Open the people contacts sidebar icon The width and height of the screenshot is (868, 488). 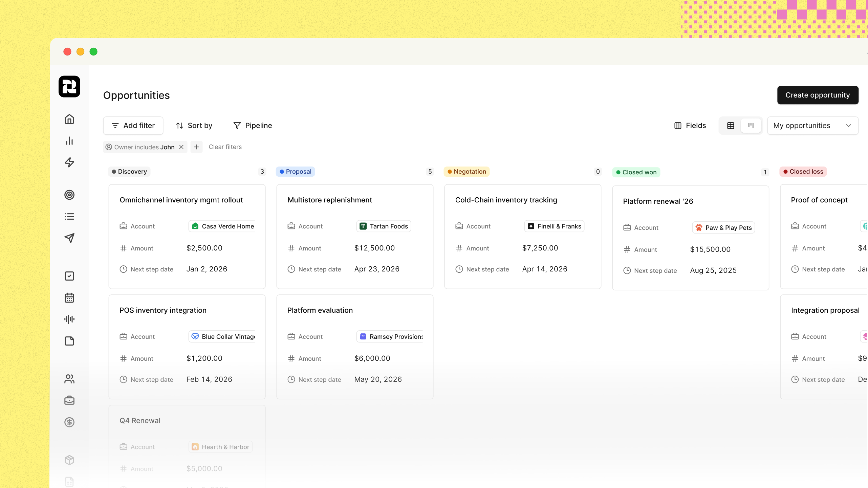[69, 379]
